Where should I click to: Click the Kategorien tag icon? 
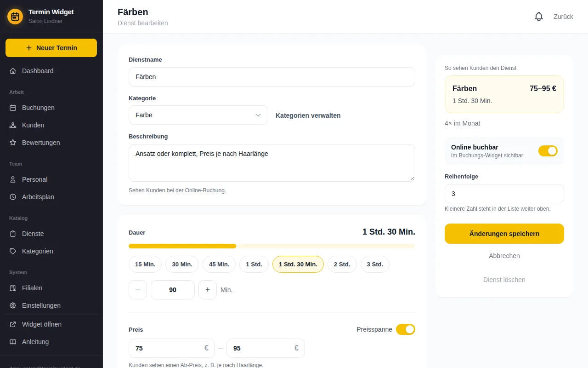[x=13, y=251]
